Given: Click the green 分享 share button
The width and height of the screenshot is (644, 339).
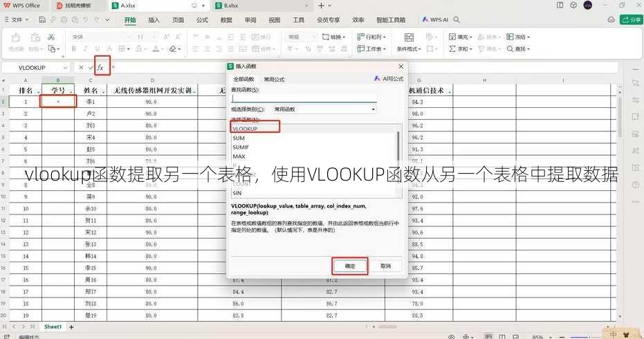Looking at the screenshot, I should (x=632, y=20).
